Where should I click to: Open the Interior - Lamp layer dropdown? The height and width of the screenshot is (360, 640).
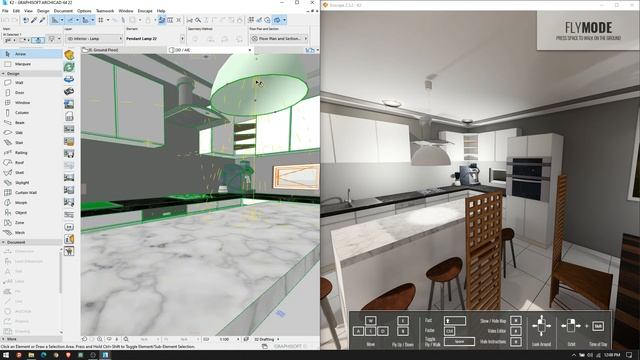click(94, 38)
